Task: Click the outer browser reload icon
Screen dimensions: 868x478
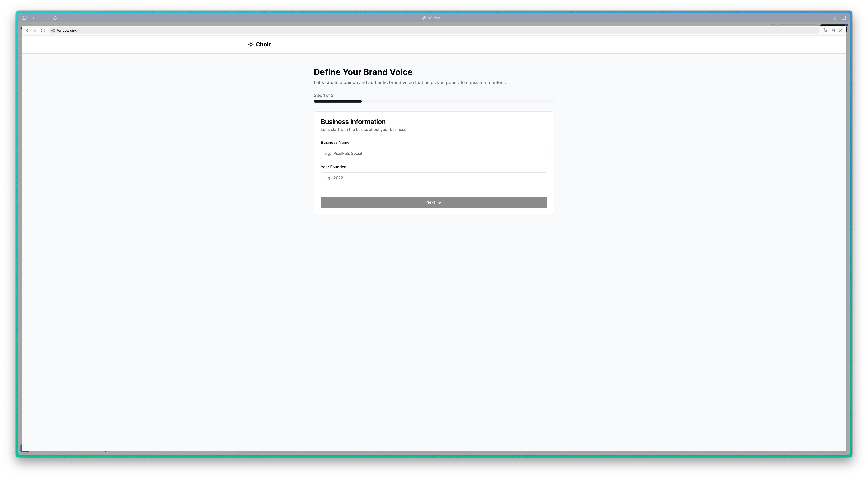Action: coord(55,18)
